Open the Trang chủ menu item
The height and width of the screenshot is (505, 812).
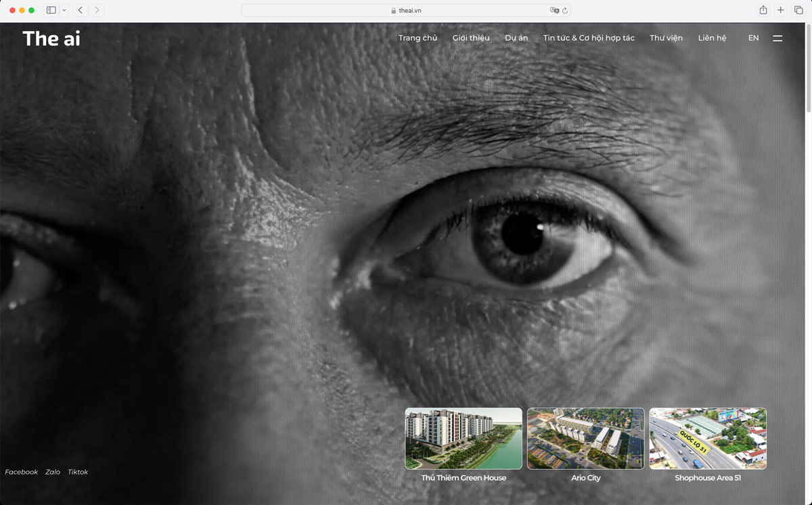(418, 38)
